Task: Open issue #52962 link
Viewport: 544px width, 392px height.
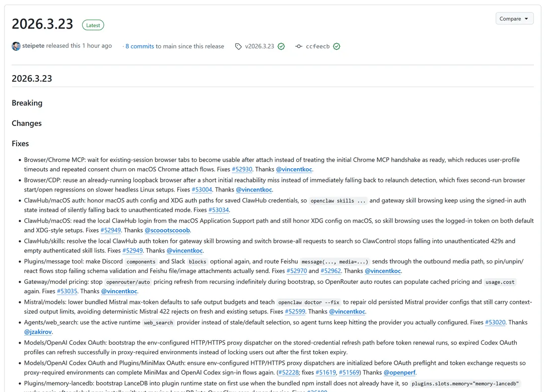Action: (x=330, y=271)
